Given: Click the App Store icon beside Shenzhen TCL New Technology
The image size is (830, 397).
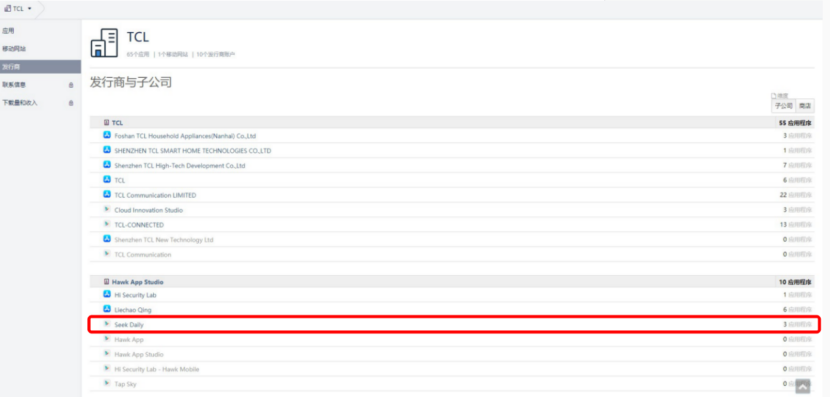Looking at the screenshot, I should coord(107,239).
